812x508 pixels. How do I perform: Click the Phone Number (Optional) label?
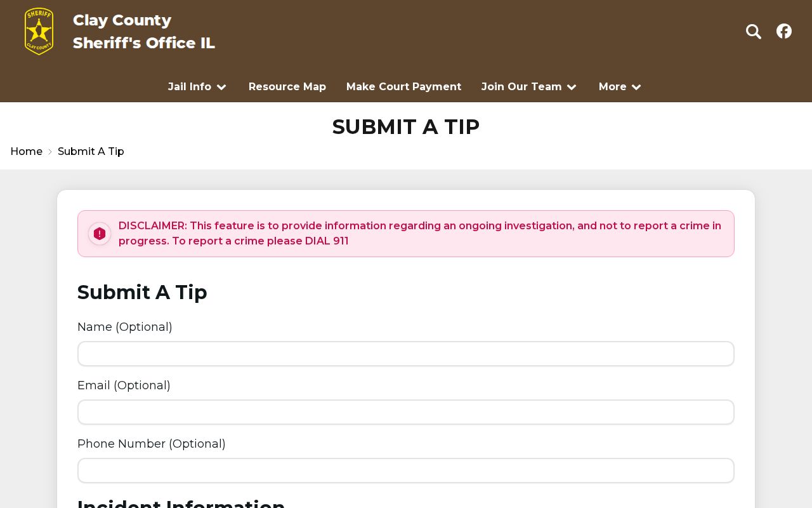point(152,444)
